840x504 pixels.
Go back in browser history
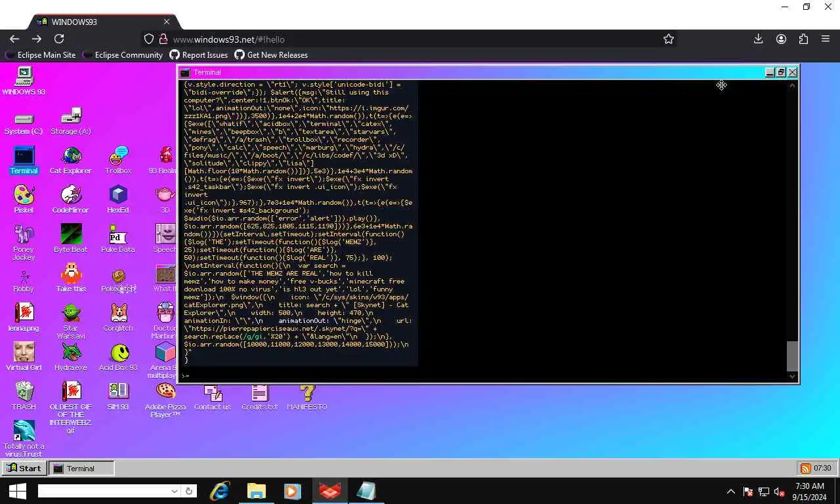pyautogui.click(x=14, y=39)
